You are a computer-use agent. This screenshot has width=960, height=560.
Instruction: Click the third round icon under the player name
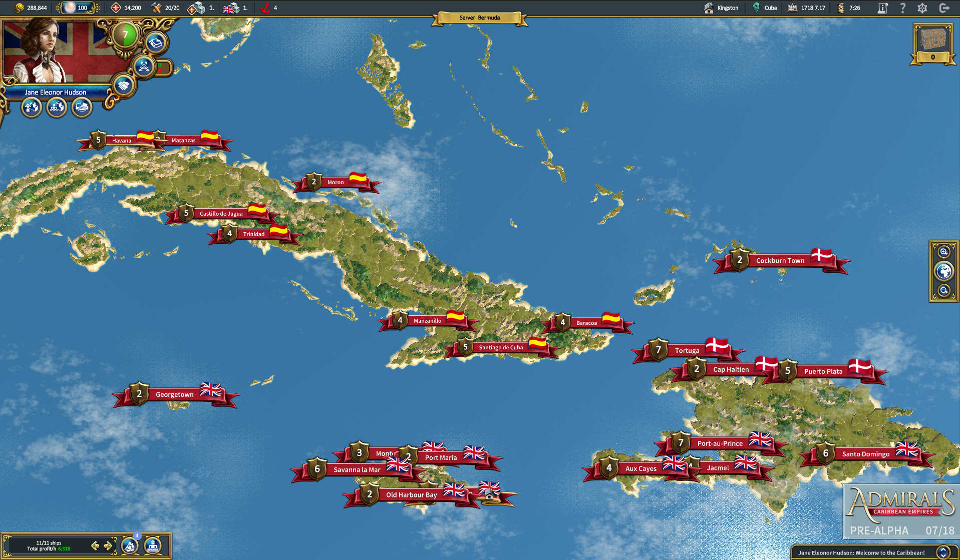[x=82, y=107]
